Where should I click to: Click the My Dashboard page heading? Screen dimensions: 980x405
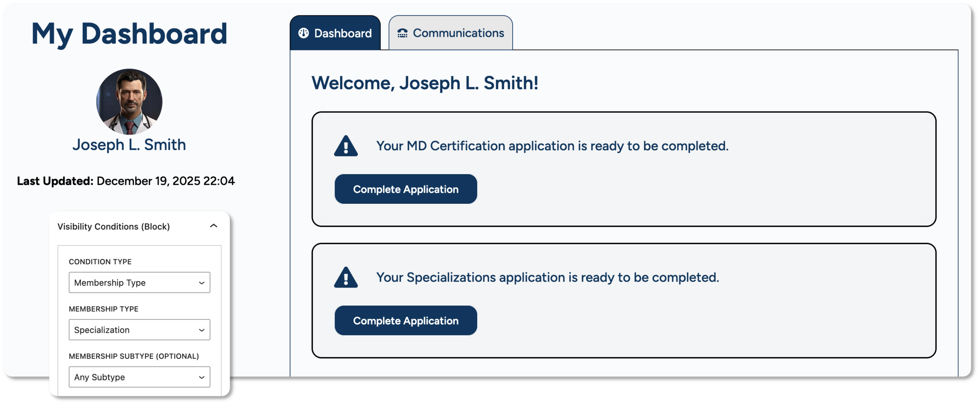pyautogui.click(x=129, y=34)
